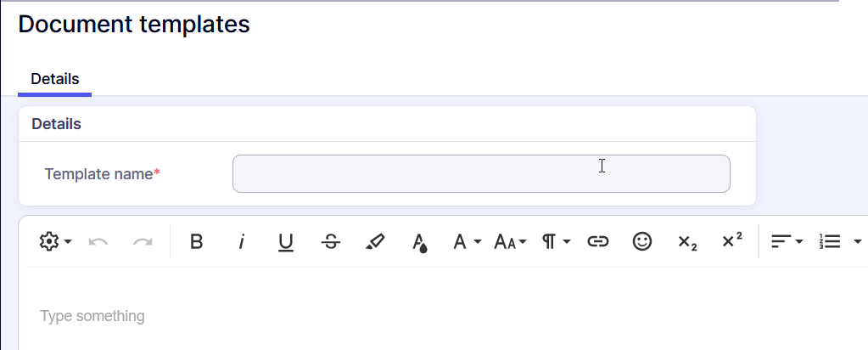Open the text alignment dropdown

coord(787,242)
